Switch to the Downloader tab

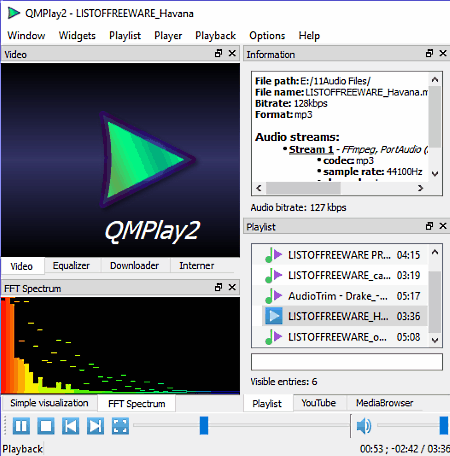click(x=135, y=266)
